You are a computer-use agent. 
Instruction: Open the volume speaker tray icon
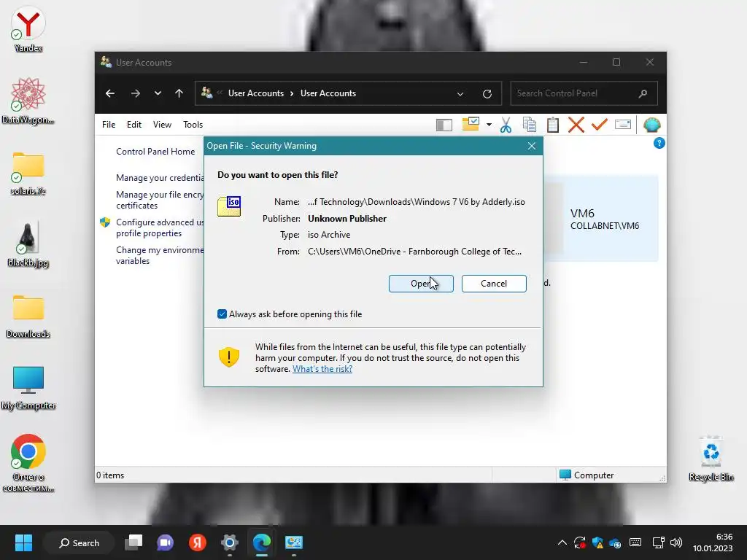tap(676, 542)
